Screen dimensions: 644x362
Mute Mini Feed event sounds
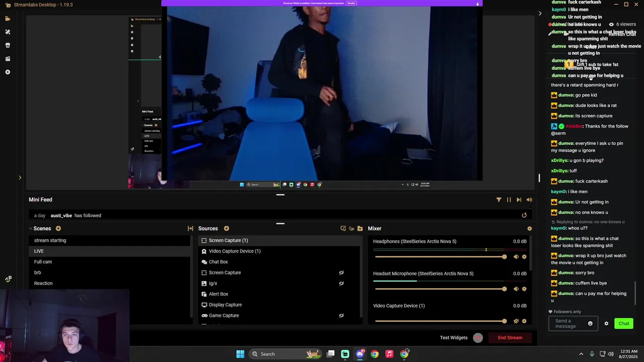click(529, 200)
